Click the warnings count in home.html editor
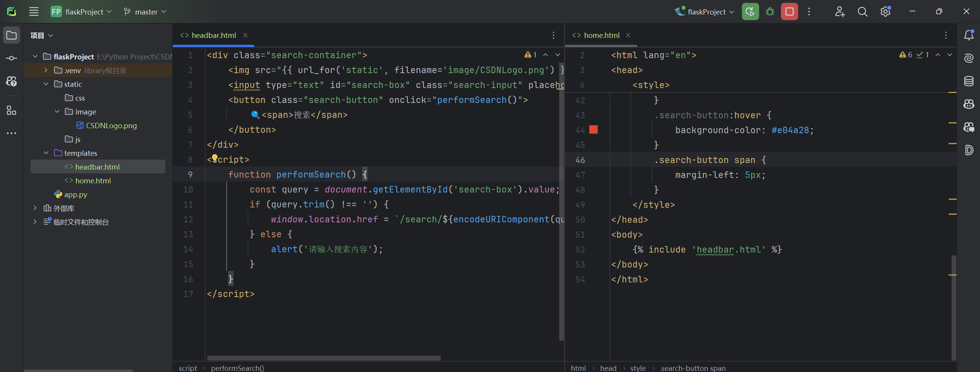 click(906, 55)
